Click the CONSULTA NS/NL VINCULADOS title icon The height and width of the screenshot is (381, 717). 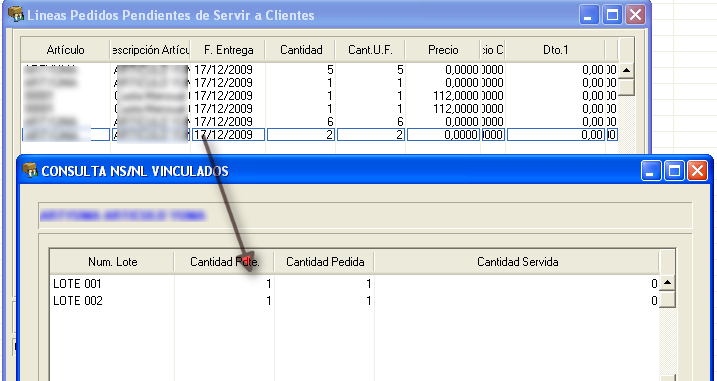pyautogui.click(x=30, y=171)
